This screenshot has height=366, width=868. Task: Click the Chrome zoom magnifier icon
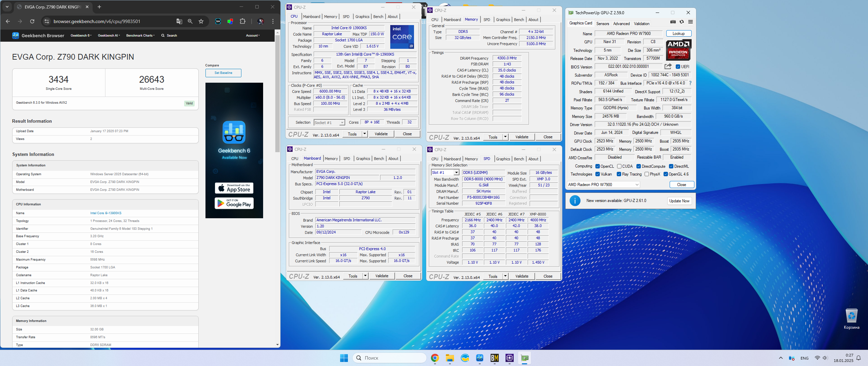pyautogui.click(x=190, y=21)
